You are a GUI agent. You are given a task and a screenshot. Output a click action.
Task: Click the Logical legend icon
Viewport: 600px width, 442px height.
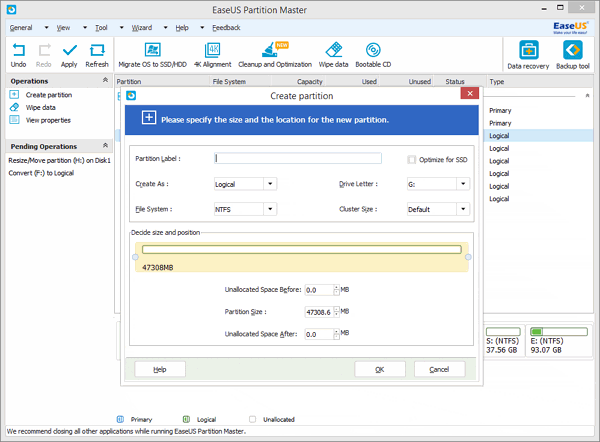pyautogui.click(x=186, y=419)
